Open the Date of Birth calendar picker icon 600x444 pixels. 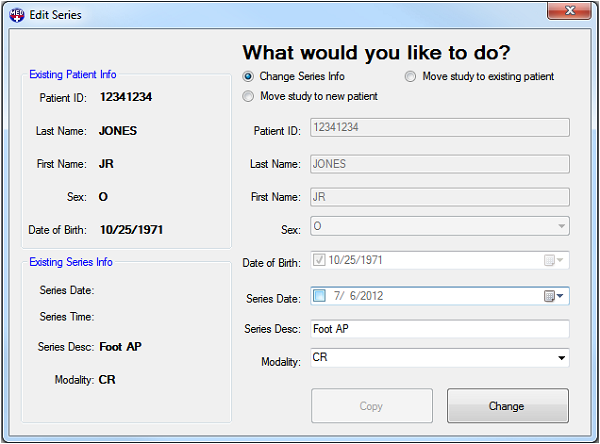[554, 261]
